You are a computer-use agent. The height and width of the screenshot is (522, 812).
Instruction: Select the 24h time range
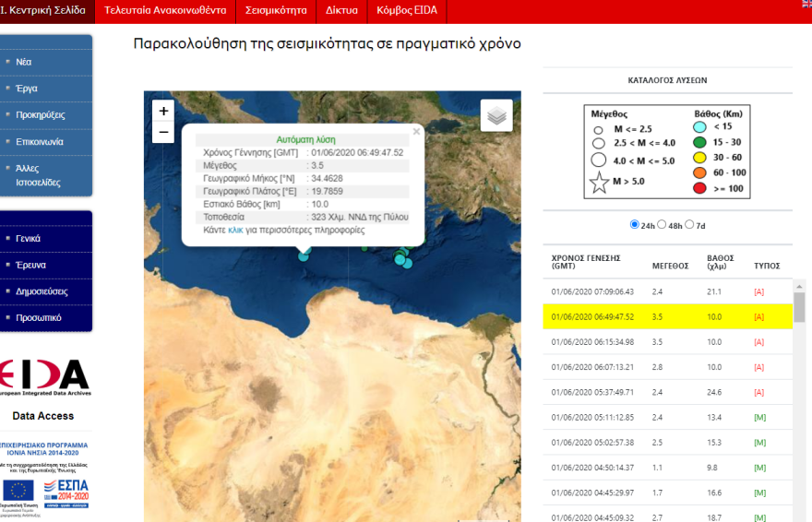(635, 224)
